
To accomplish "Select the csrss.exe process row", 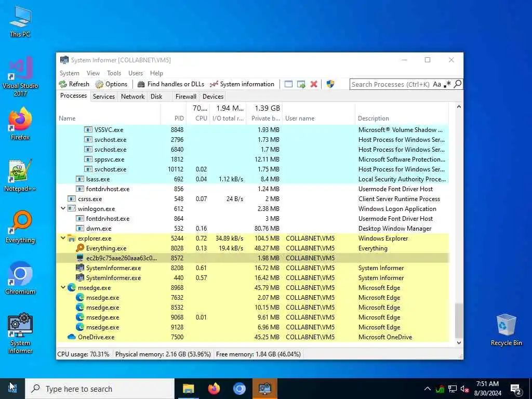I will tap(252, 198).
